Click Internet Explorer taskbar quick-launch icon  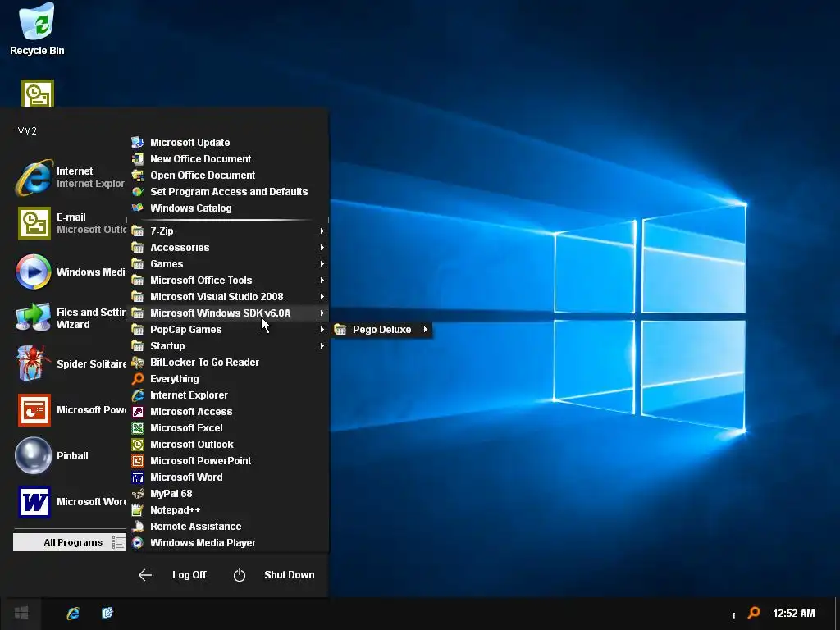click(x=73, y=614)
